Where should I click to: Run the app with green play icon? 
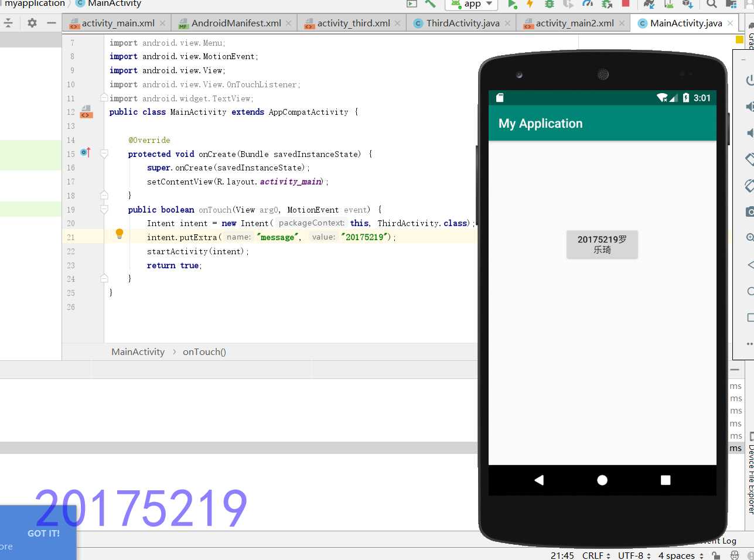(x=512, y=4)
